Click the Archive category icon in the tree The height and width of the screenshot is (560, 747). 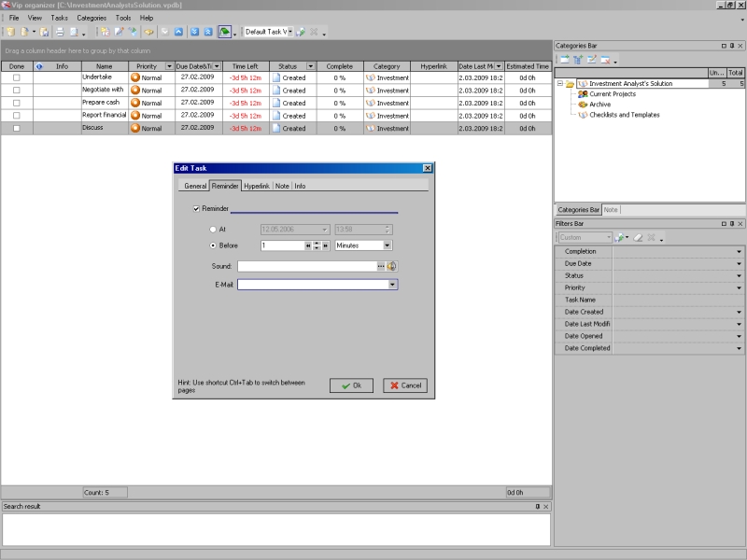pos(583,105)
